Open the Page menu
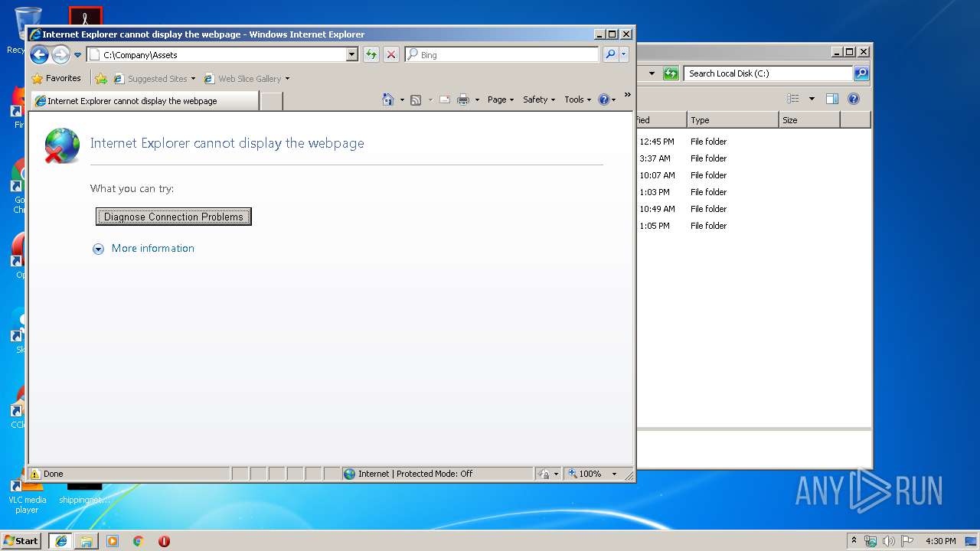The image size is (980, 551). [x=501, y=99]
